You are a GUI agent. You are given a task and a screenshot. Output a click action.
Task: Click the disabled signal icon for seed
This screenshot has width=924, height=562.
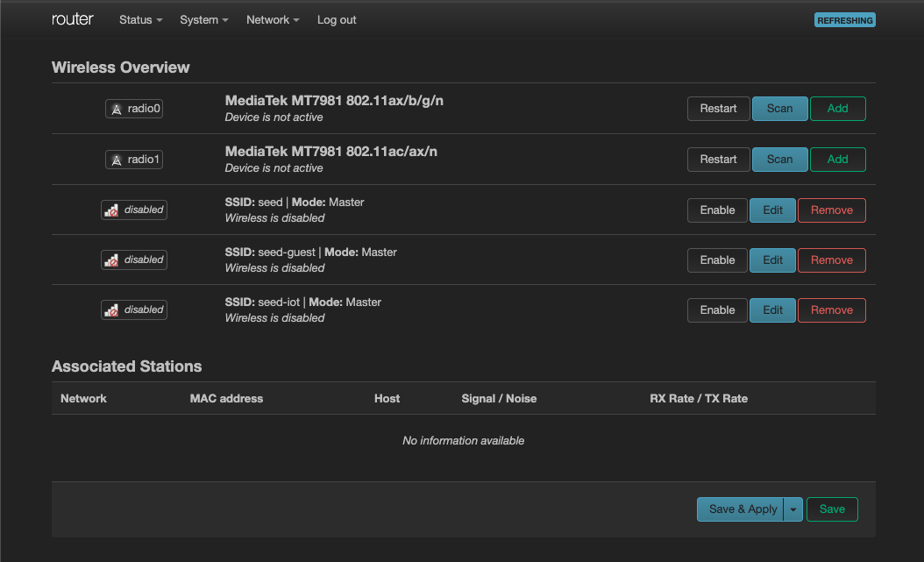(134, 210)
